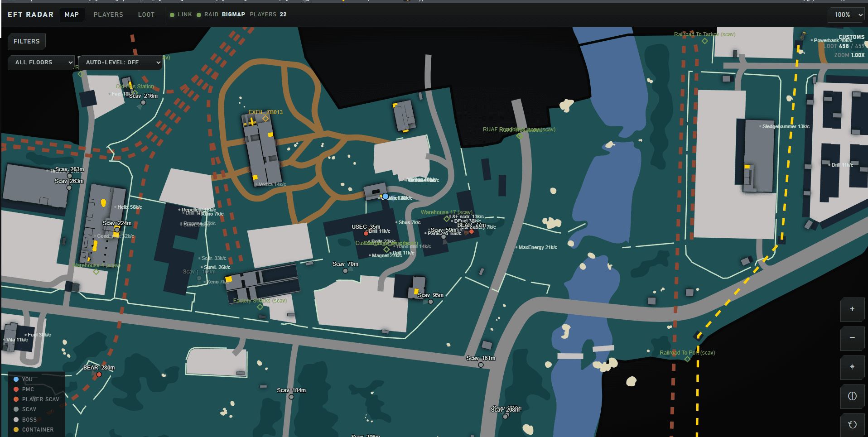Screen dimensions: 868x437
Task: Open the 100% scale dropdown
Action: click(846, 15)
